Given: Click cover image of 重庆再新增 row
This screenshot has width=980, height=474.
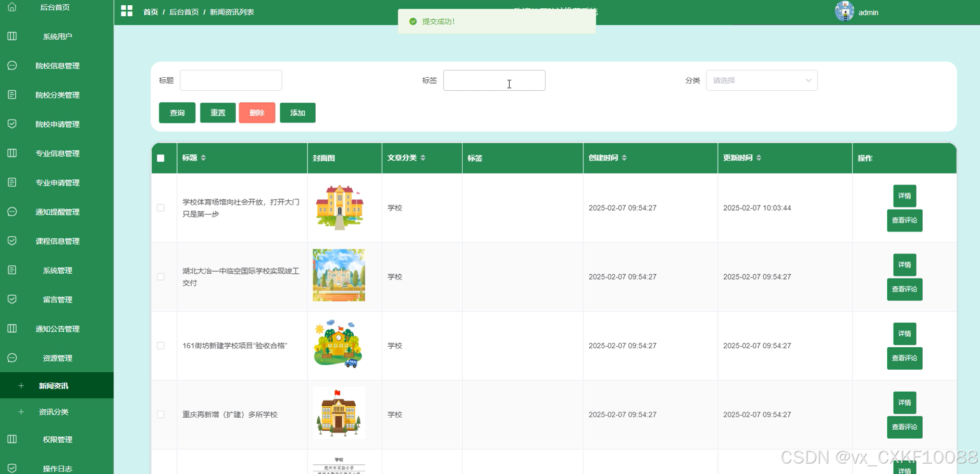Looking at the screenshot, I should pos(339,412).
